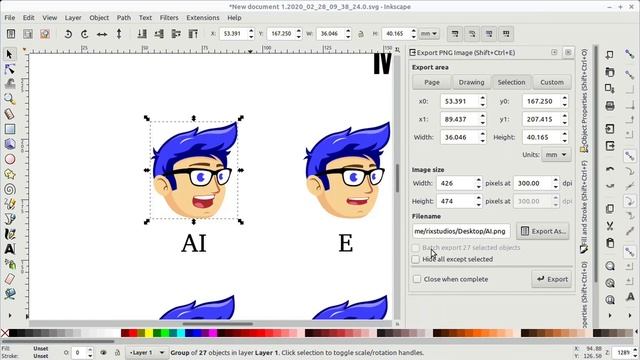Open the Path menu

click(124, 18)
